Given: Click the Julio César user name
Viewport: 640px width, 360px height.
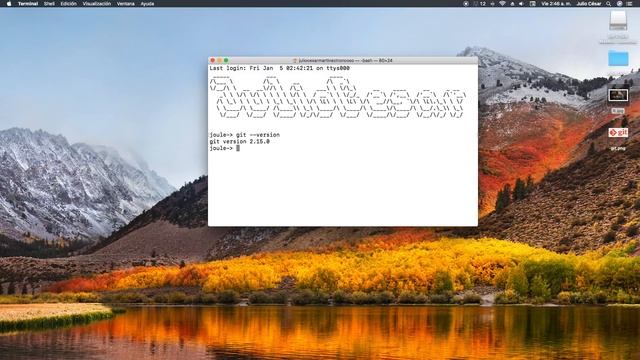Looking at the screenshot, I should [589, 4].
